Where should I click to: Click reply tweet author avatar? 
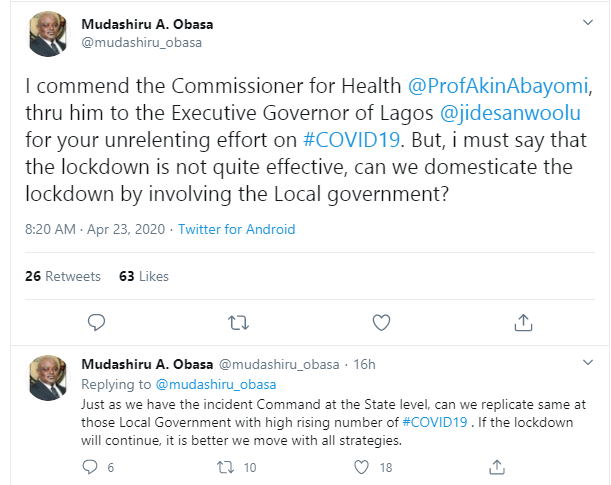[47, 377]
